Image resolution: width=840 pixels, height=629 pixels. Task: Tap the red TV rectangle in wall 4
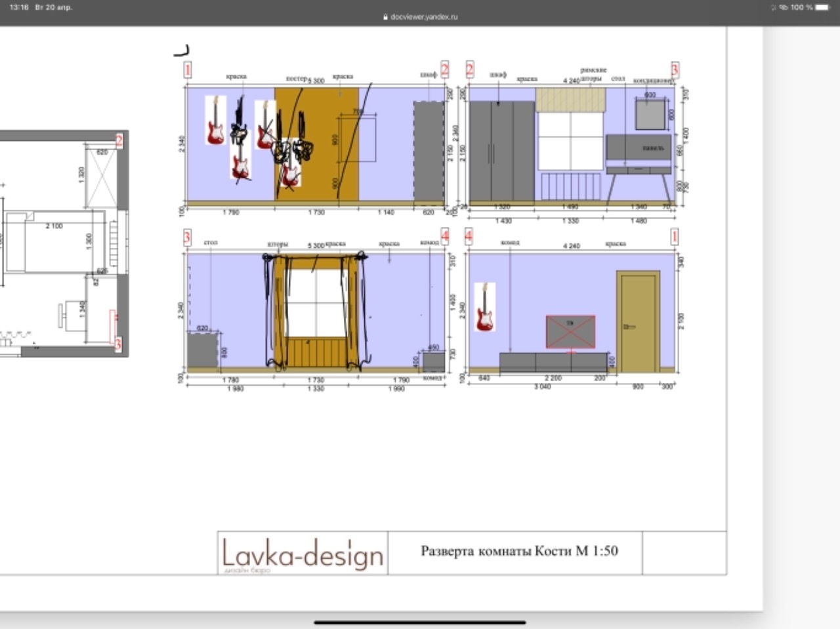(571, 332)
